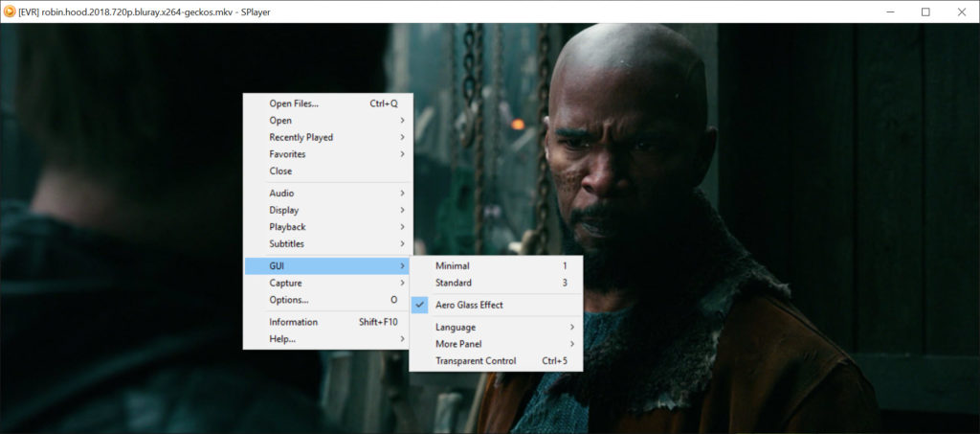This screenshot has height=434, width=980.
Task: Open the Help... submenu
Action: pos(327,339)
